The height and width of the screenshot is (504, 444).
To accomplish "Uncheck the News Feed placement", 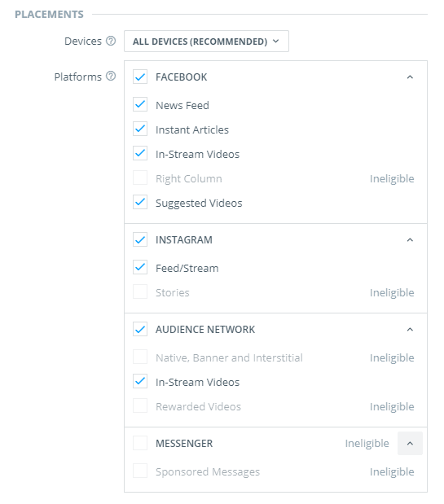I will pos(140,104).
